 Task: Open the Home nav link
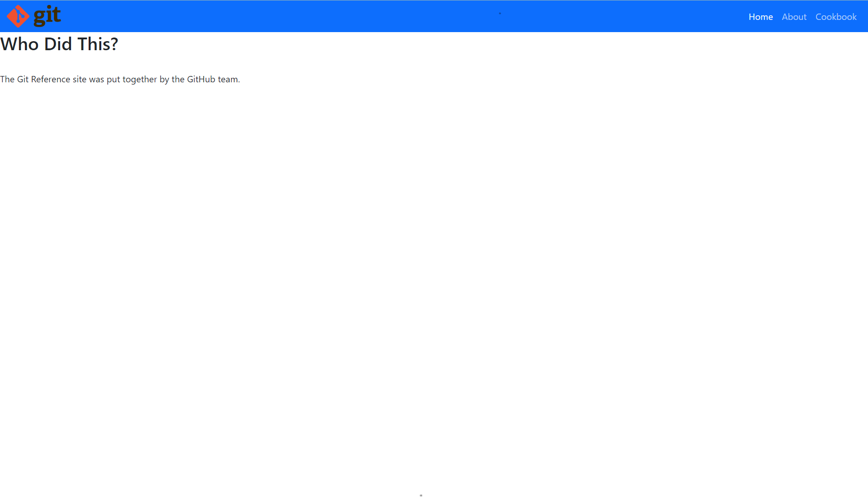(x=760, y=17)
